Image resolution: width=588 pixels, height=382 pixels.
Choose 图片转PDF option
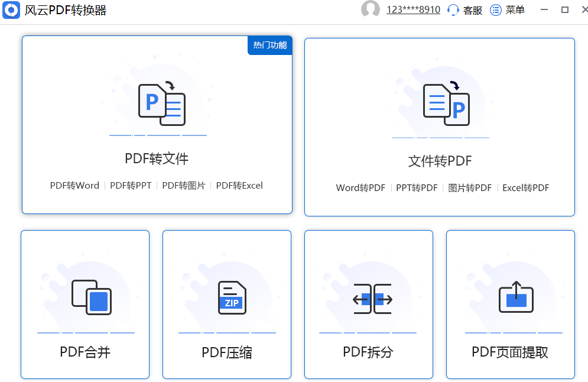click(x=470, y=187)
